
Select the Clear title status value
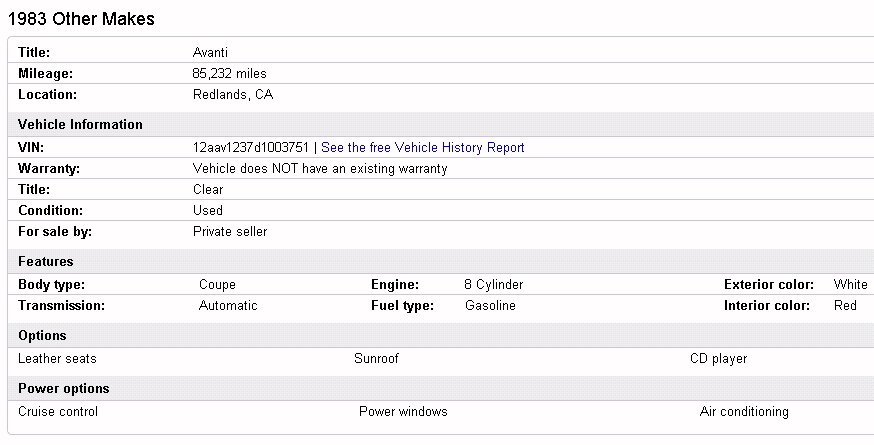pyautogui.click(x=208, y=190)
